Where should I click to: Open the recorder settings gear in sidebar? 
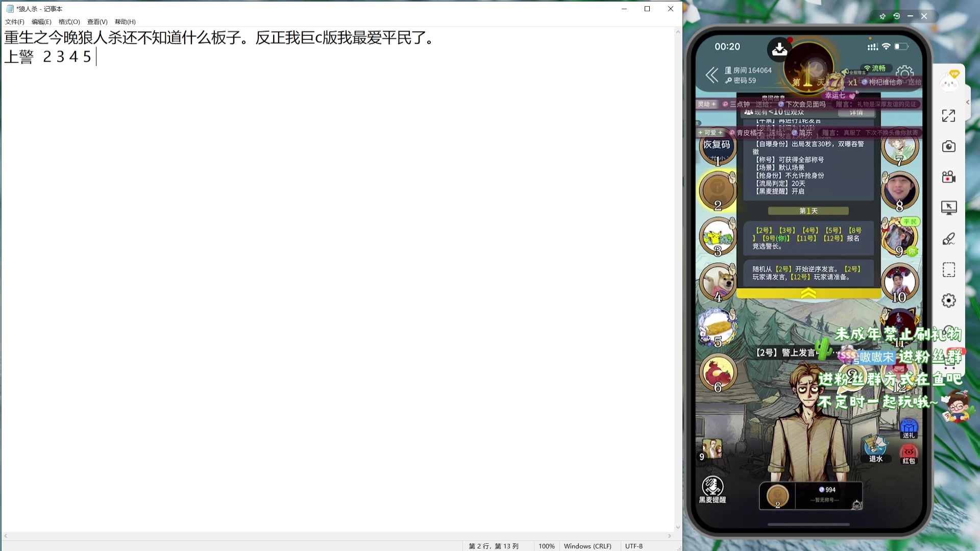(948, 300)
